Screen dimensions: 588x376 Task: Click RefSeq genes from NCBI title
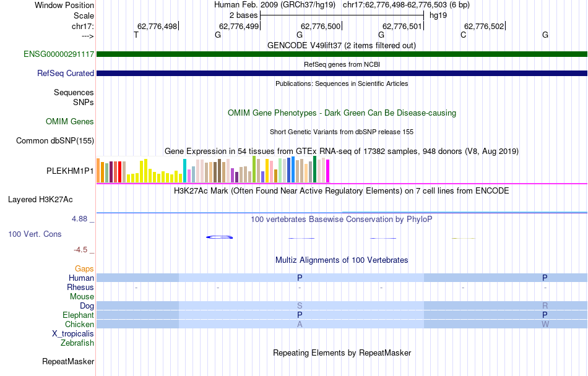point(342,64)
